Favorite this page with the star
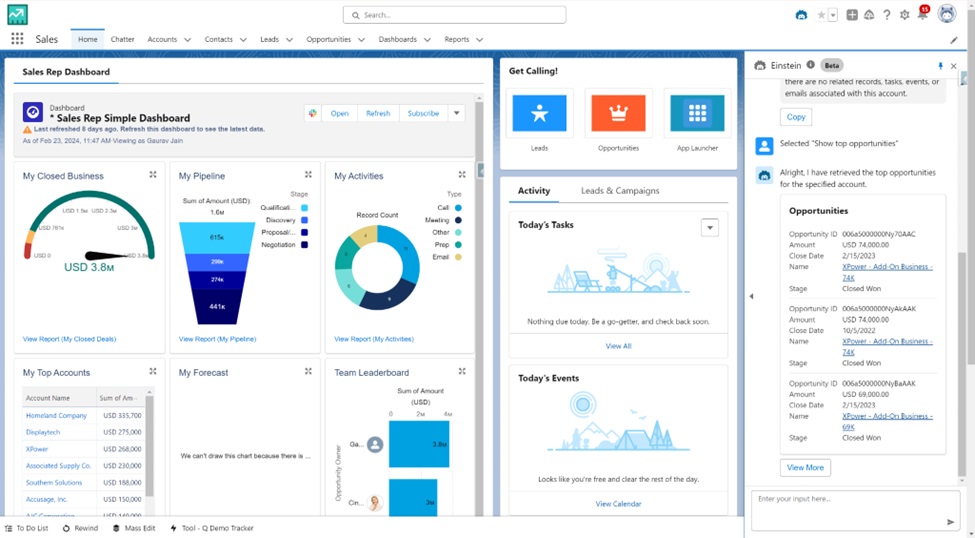This screenshot has height=538, width=975. [821, 15]
